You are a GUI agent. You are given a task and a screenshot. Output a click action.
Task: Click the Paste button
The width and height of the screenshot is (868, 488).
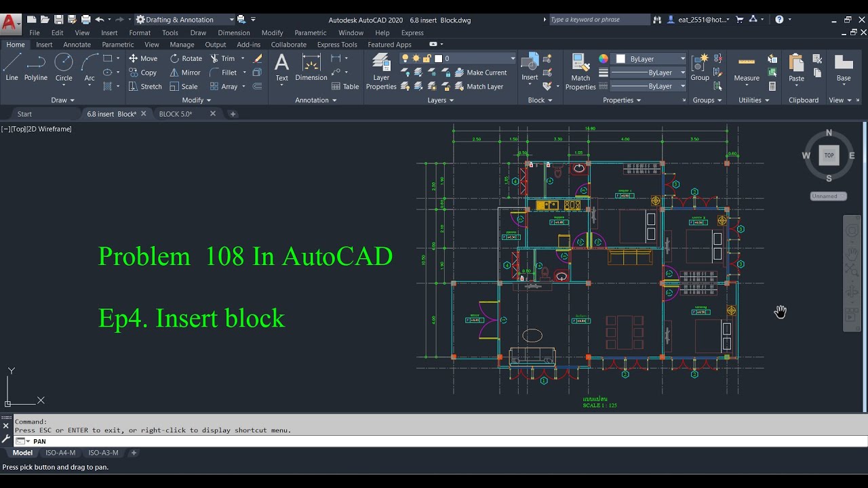coord(796,68)
